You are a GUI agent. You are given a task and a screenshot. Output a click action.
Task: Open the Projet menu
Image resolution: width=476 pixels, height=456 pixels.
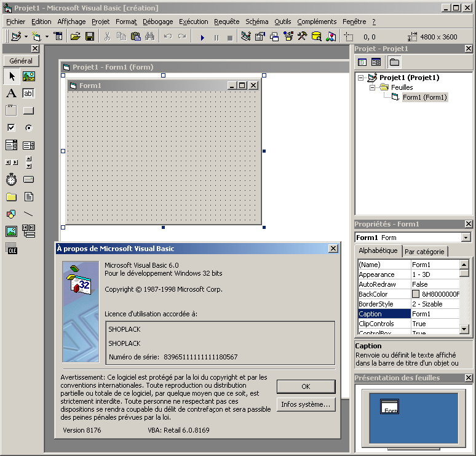click(100, 22)
